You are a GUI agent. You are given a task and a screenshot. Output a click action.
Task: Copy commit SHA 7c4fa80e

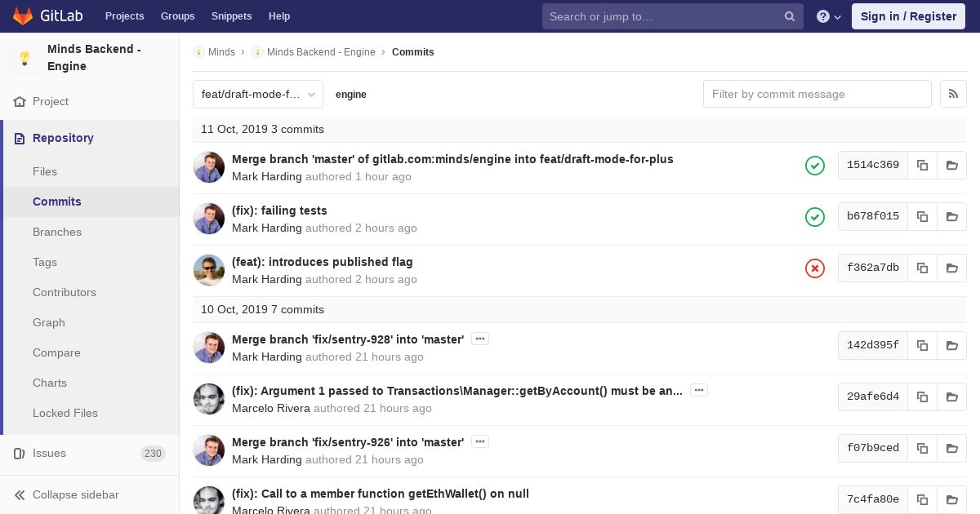922,499
